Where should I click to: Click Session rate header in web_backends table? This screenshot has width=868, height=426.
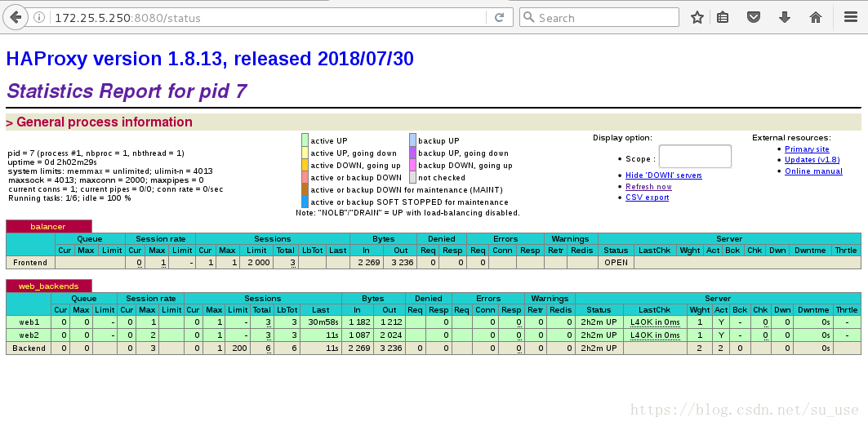151,298
